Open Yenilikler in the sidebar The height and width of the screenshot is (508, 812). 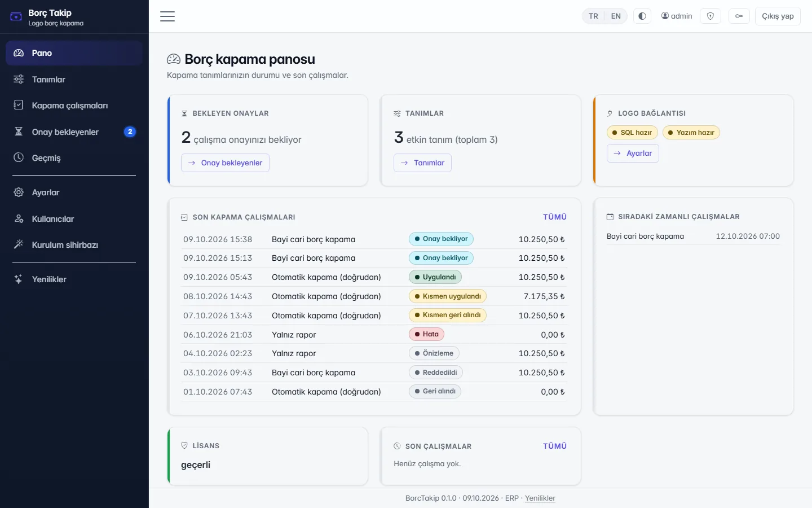[74, 279]
